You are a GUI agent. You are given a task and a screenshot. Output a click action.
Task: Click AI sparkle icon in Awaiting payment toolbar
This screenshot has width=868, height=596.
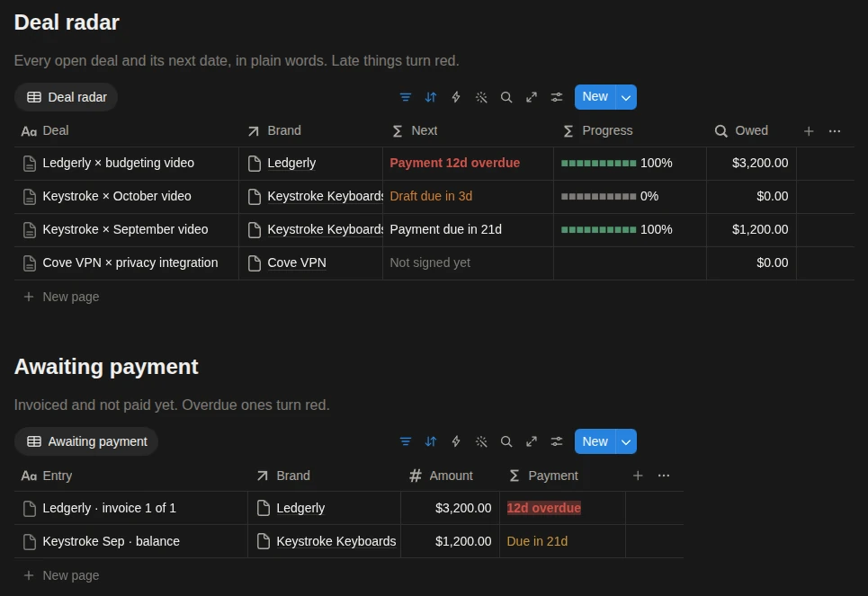(481, 441)
